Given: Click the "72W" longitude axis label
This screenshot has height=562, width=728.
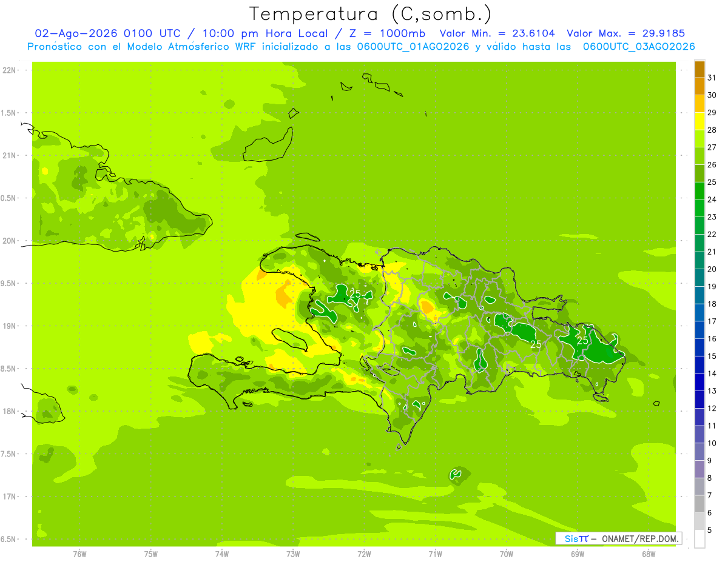Looking at the screenshot, I should click(364, 554).
